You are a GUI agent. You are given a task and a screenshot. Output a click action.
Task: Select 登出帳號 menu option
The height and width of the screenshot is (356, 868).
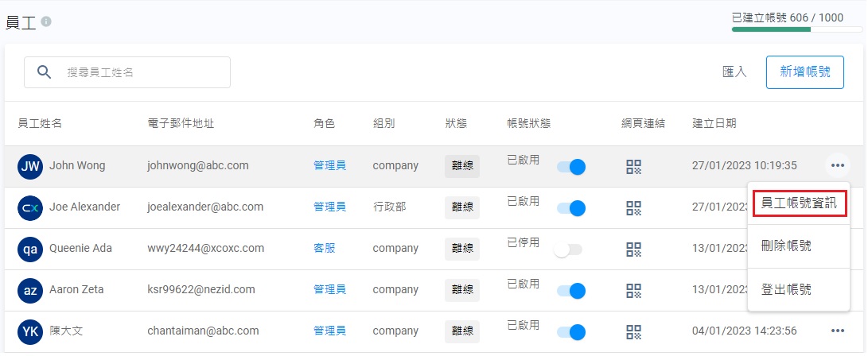786,289
